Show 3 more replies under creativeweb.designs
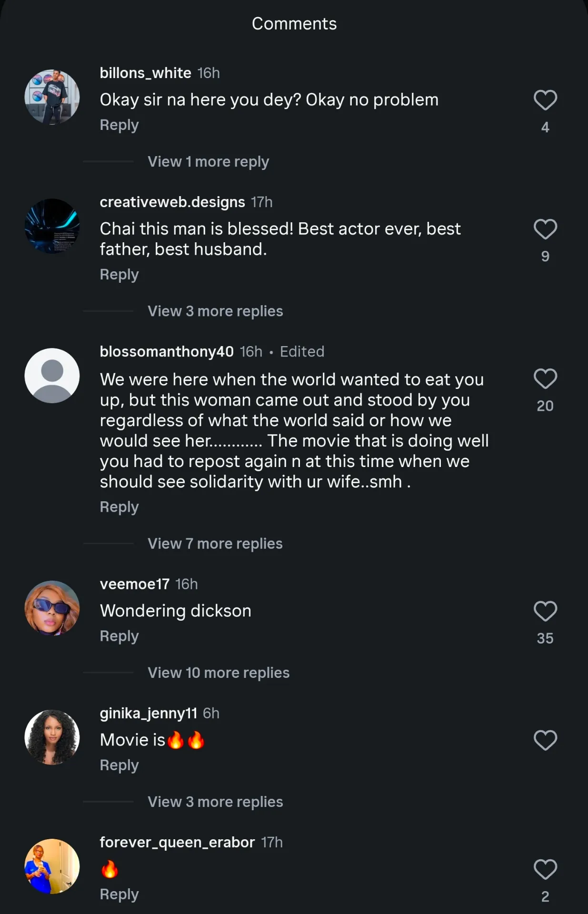 pyautogui.click(x=215, y=311)
